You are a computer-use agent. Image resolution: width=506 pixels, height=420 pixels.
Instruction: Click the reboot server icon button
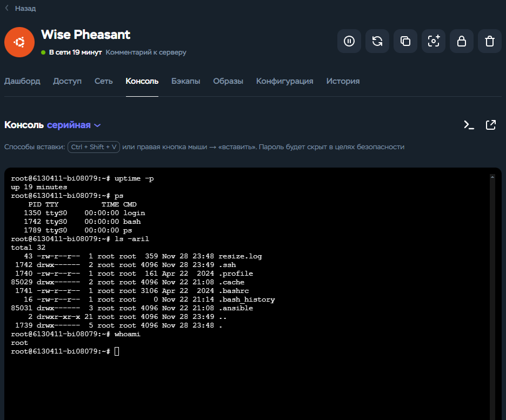tap(377, 41)
